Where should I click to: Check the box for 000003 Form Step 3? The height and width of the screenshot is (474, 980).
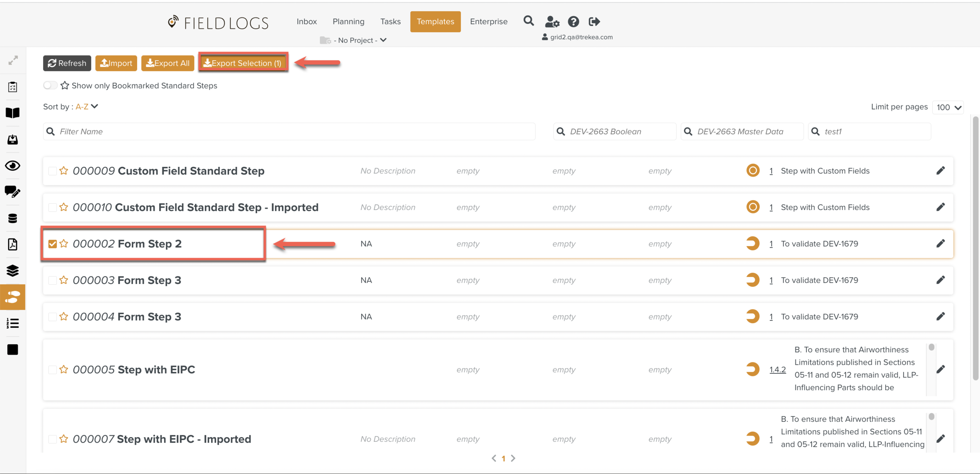coord(52,280)
